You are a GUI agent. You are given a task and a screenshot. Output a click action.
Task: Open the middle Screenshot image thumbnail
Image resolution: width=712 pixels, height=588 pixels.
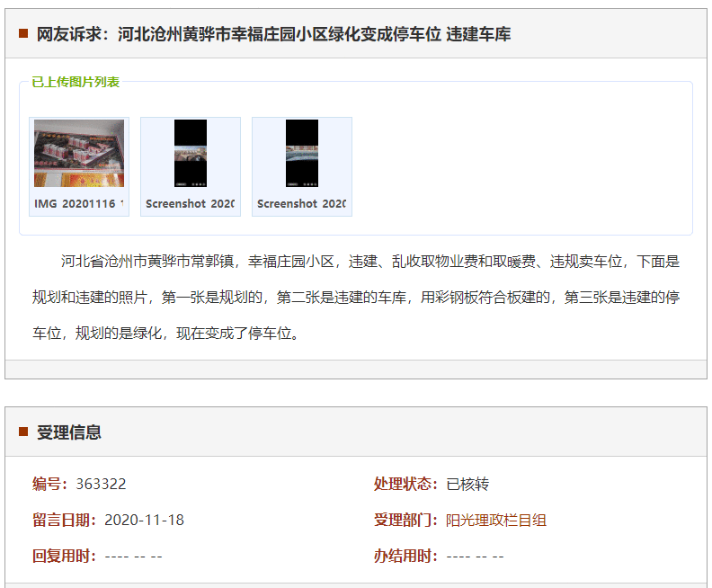[191, 154]
